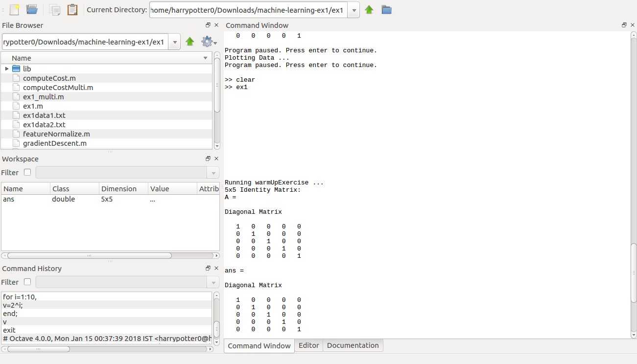Close the File Browser panel
This screenshot has height=364, width=637.
pyautogui.click(x=216, y=25)
